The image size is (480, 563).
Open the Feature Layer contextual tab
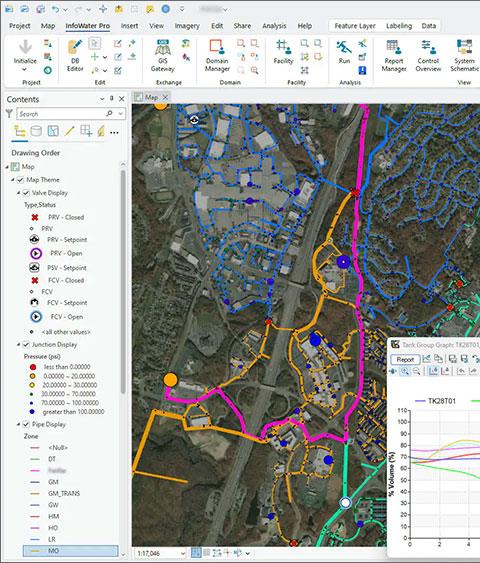(355, 26)
